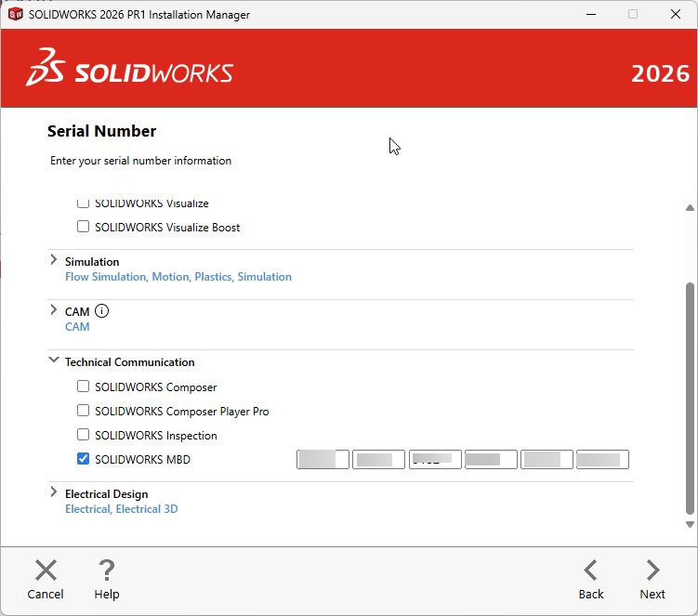Expand the CAM section chevron
This screenshot has height=616, width=698.
pyautogui.click(x=53, y=309)
